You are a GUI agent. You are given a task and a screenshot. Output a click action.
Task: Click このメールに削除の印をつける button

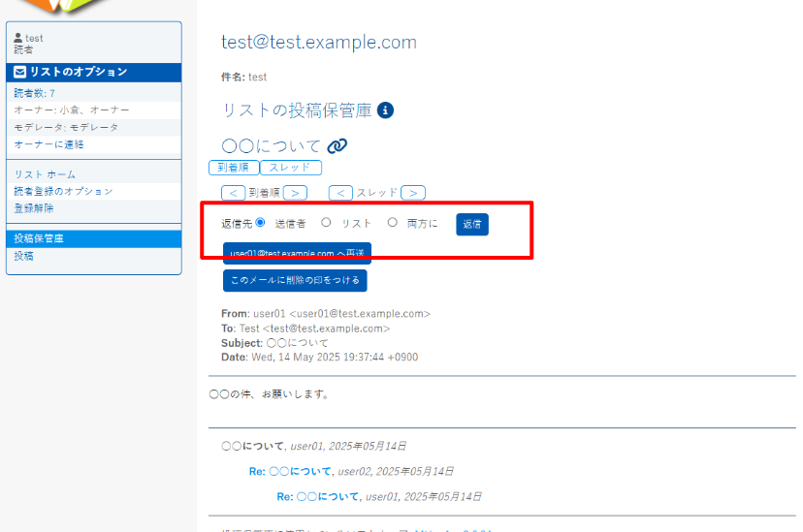[x=295, y=280]
